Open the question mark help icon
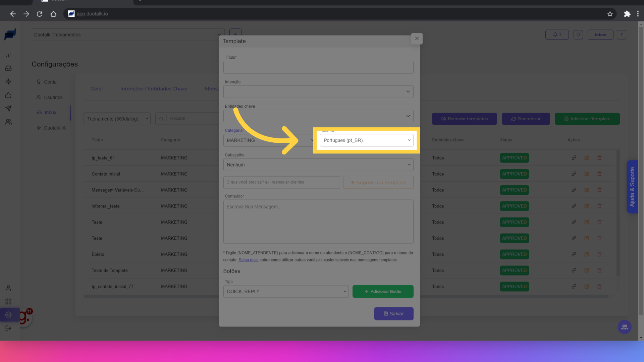This screenshot has width=644, height=362. pyautogui.click(x=621, y=35)
